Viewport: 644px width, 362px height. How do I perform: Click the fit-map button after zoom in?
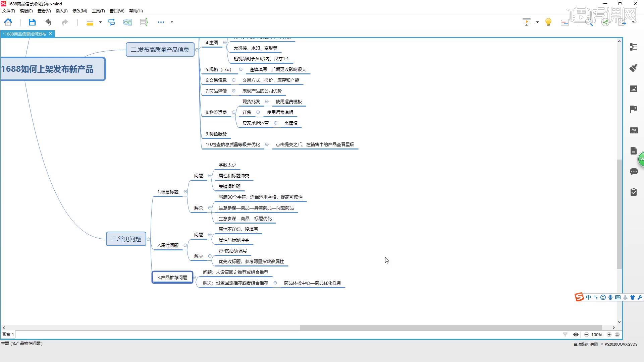point(617,335)
